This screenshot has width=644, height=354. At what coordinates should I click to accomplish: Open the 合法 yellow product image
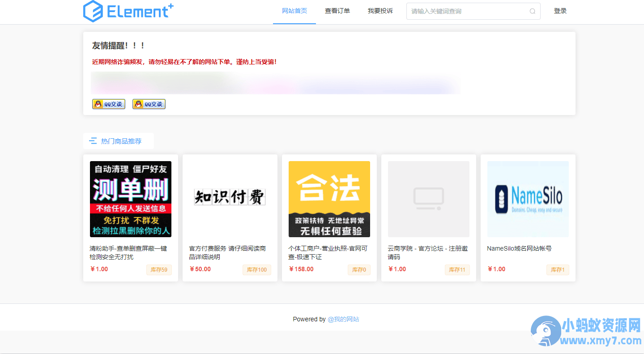click(329, 199)
